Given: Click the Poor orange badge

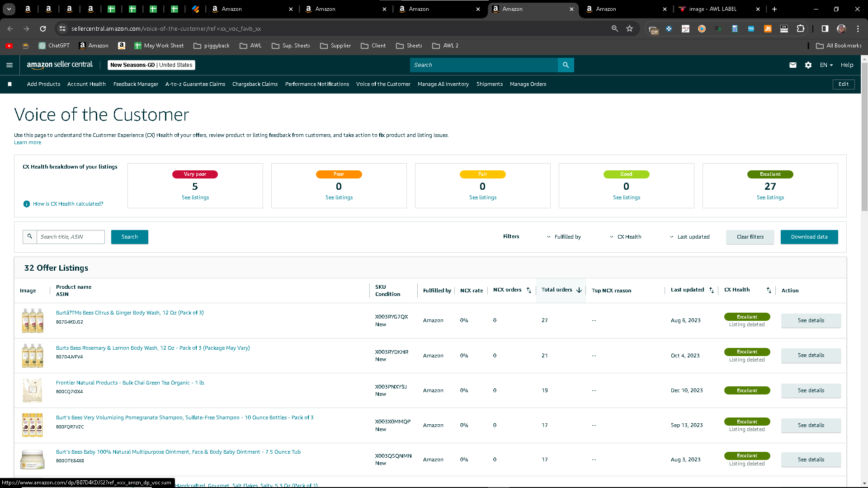Looking at the screenshot, I should tap(339, 174).
